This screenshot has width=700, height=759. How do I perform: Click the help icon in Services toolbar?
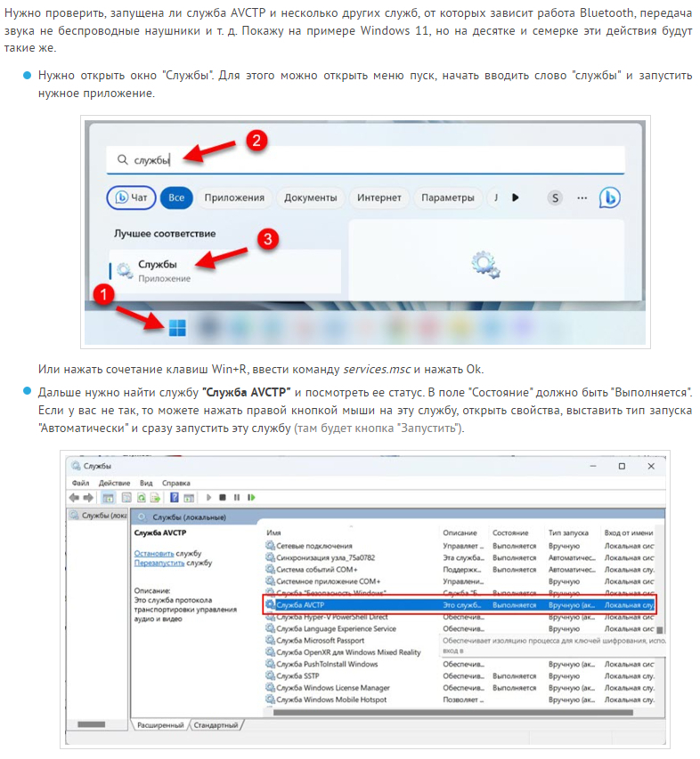[175, 497]
